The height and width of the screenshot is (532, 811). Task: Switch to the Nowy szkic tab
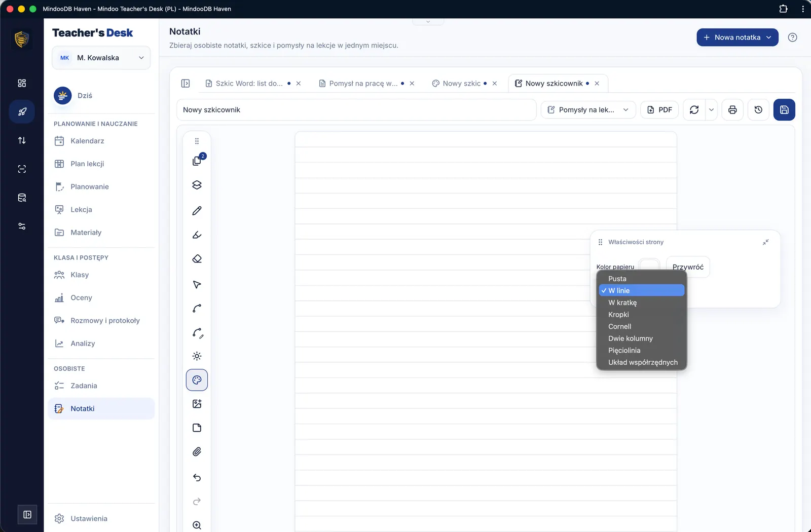click(461, 84)
